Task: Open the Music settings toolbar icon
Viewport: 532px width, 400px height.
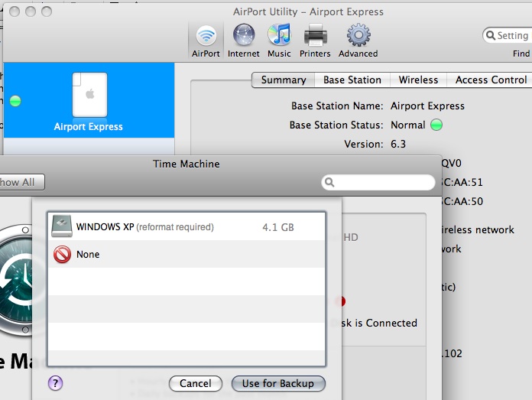Action: pos(279,41)
